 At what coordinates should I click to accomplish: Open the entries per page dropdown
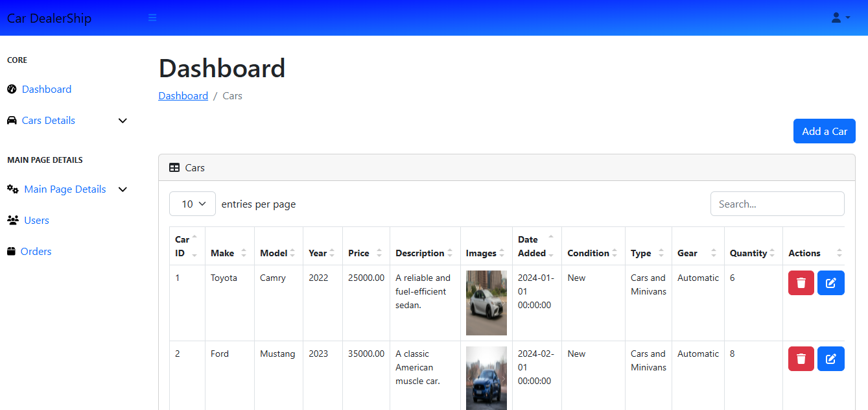pos(193,204)
